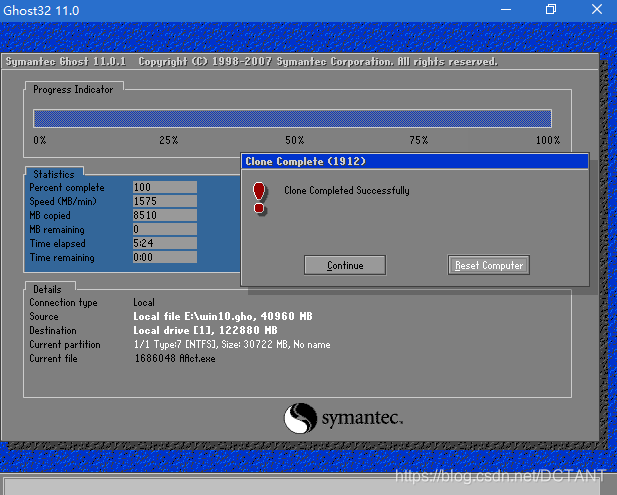Click the 'Ghost32 11.0' window title

[x=41, y=10]
